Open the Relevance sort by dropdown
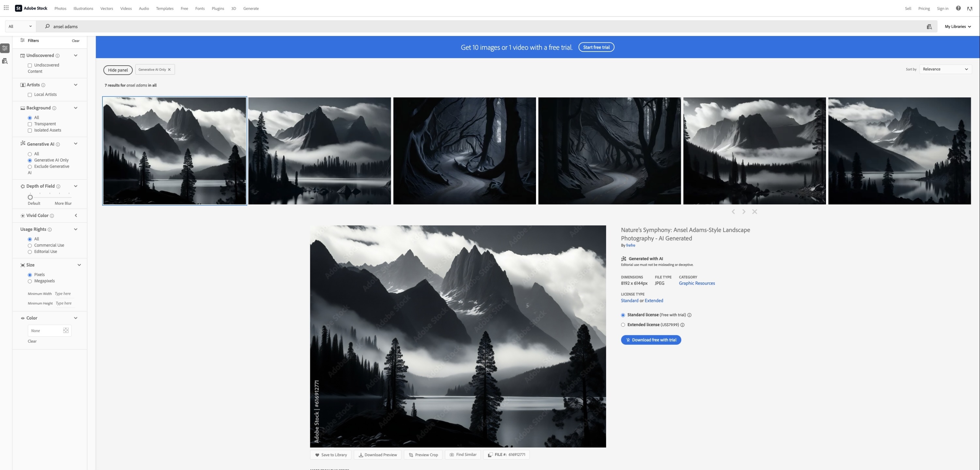Viewport: 980px width, 470px height. 944,70
